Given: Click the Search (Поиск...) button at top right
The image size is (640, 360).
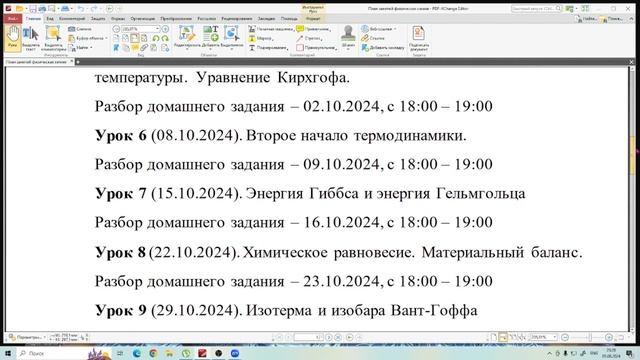Looking at the screenshot, I should pos(611,19).
